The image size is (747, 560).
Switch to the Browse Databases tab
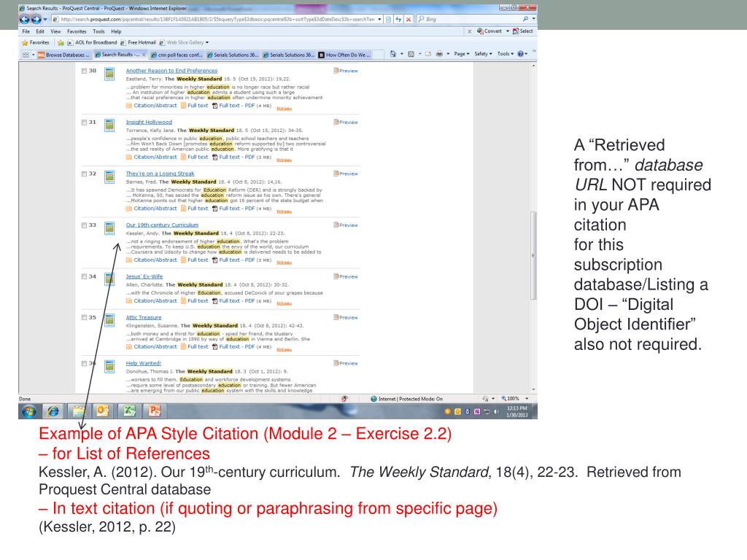pyautogui.click(x=64, y=55)
